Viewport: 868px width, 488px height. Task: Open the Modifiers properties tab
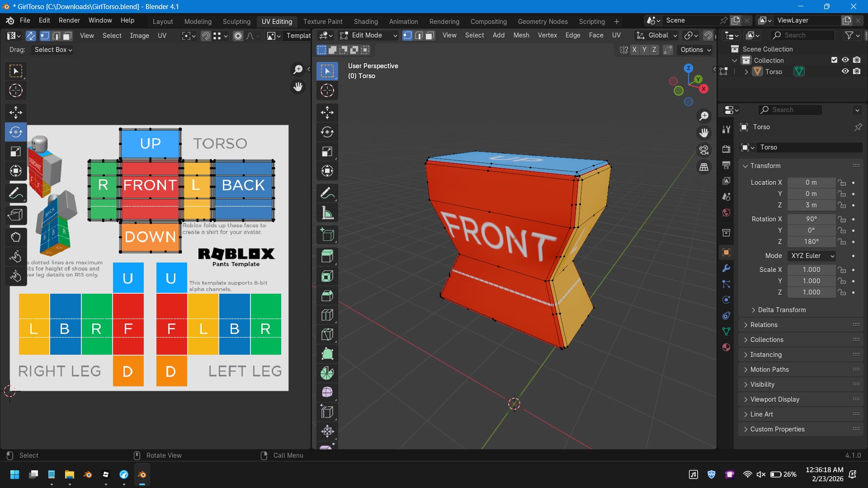click(x=726, y=268)
